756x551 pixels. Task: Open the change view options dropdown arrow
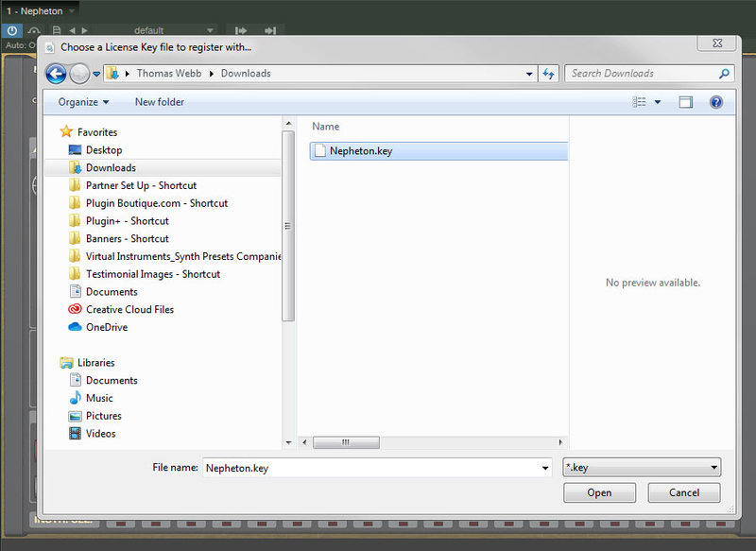point(658,102)
